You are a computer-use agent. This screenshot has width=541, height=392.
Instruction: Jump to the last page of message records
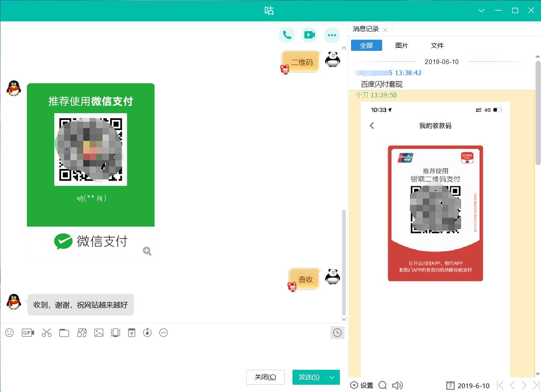[x=536, y=385]
